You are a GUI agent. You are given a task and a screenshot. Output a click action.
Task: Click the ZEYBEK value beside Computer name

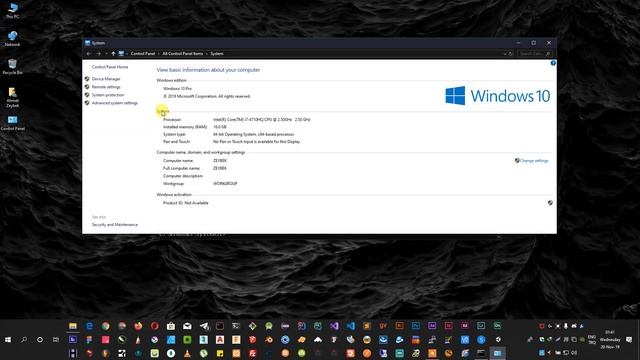[220, 160]
